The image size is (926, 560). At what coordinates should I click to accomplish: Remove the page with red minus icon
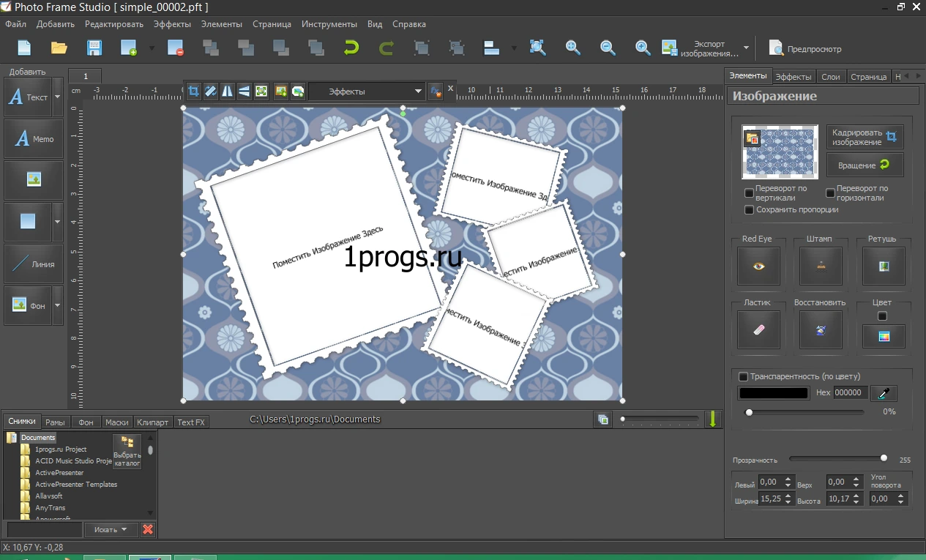[x=176, y=48]
